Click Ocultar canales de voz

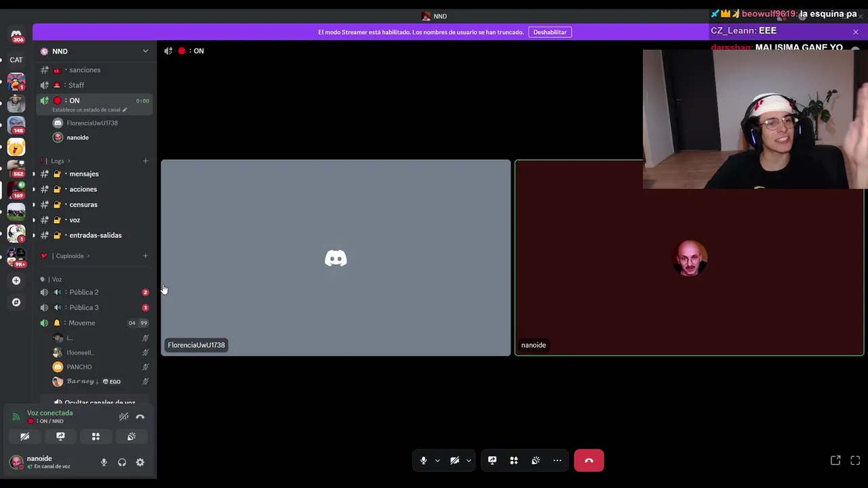pyautogui.click(x=94, y=403)
